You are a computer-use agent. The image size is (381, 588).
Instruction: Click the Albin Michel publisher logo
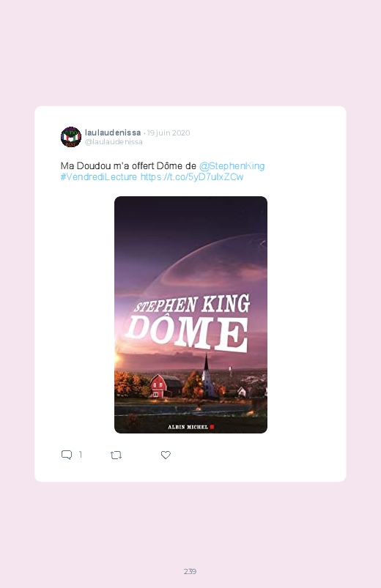click(190, 427)
